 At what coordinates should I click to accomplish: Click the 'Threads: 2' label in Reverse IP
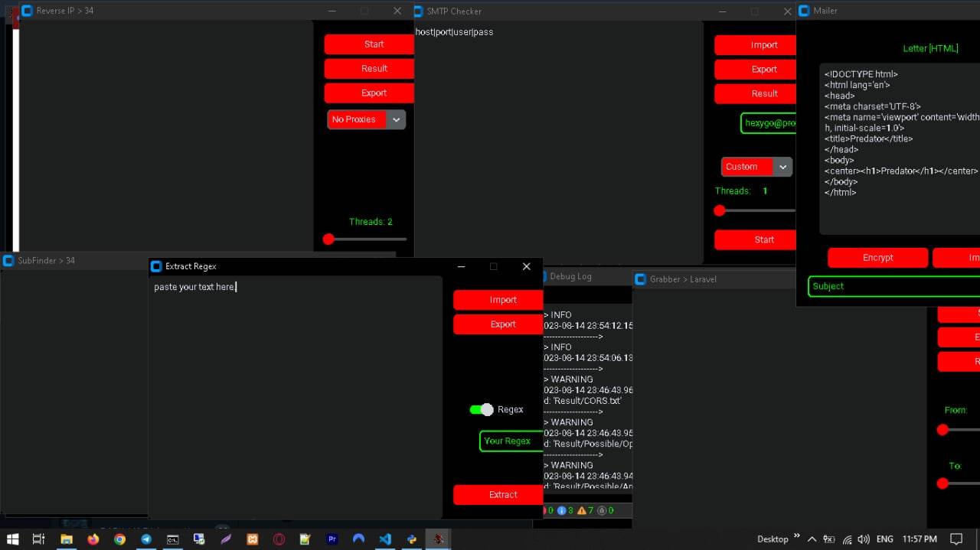click(x=371, y=222)
